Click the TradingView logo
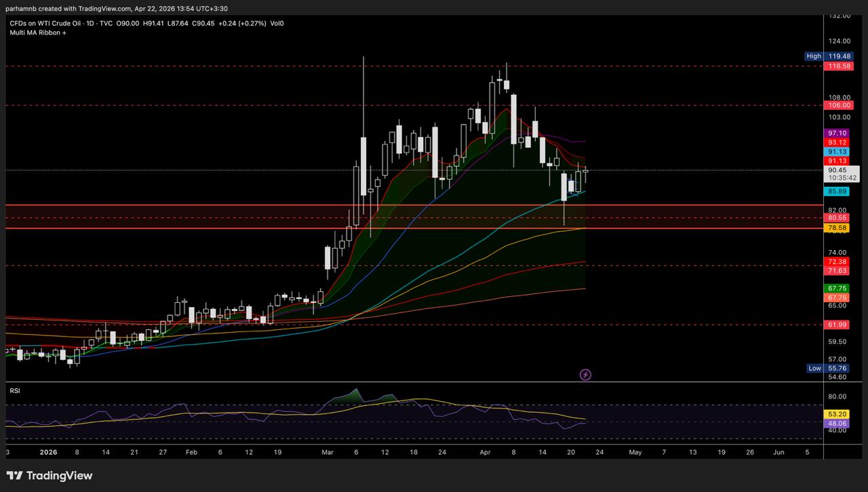The width and height of the screenshot is (868, 492). point(50,476)
